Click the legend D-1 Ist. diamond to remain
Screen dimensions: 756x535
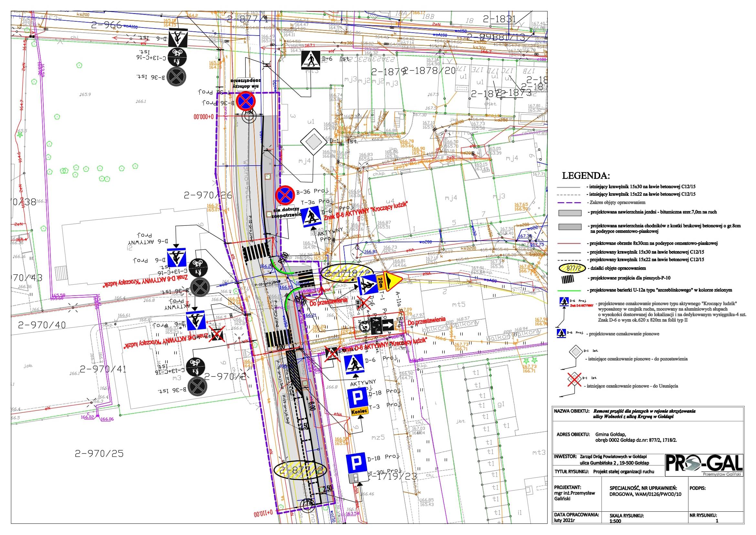pos(576,352)
